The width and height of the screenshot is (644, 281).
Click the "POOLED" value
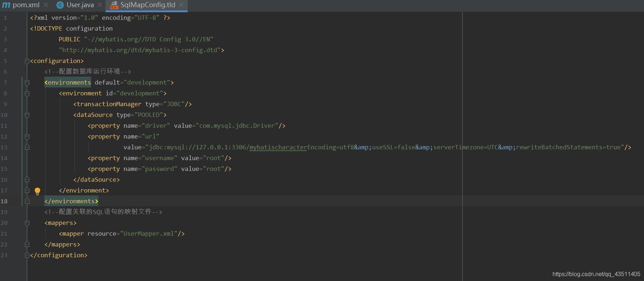point(151,115)
